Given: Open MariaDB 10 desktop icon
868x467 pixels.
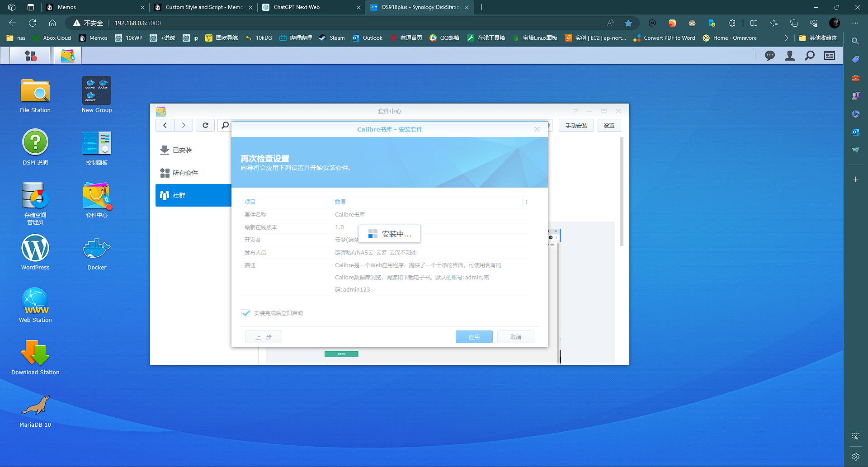Looking at the screenshot, I should pyautogui.click(x=35, y=410).
